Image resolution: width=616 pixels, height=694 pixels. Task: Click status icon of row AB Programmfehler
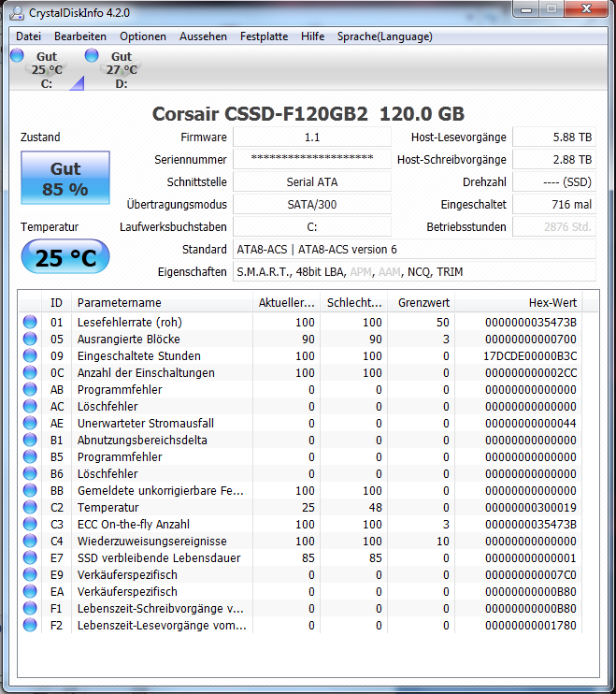click(x=30, y=389)
